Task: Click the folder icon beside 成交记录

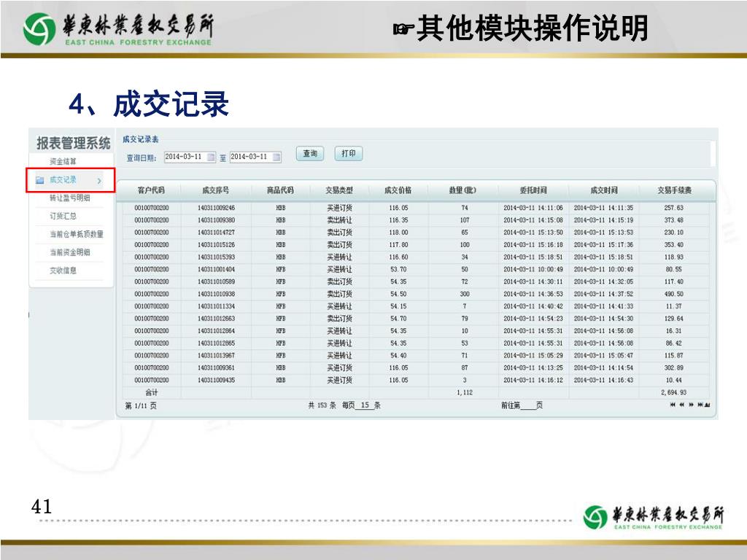Action: tap(40, 180)
